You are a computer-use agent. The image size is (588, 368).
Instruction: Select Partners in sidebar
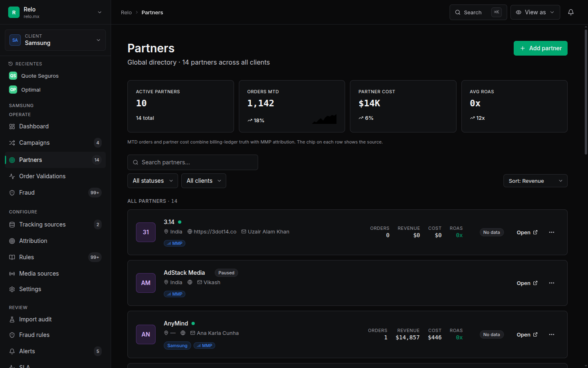pos(55,160)
